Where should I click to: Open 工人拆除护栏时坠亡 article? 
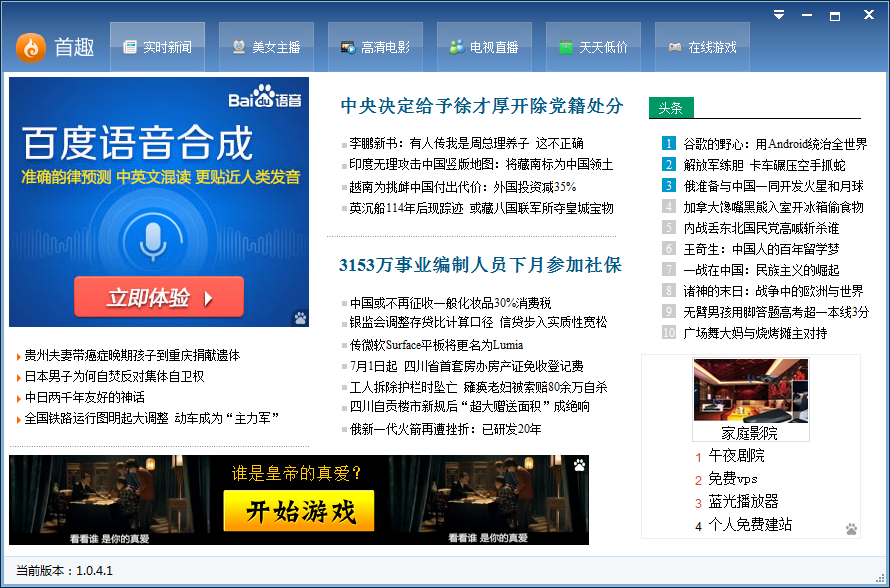(x=478, y=387)
